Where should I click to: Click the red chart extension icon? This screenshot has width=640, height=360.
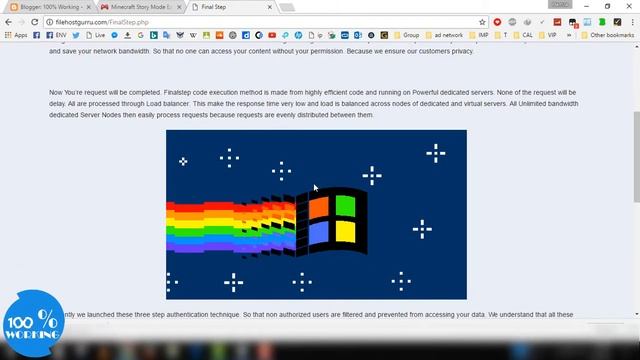pyautogui.click(x=557, y=22)
